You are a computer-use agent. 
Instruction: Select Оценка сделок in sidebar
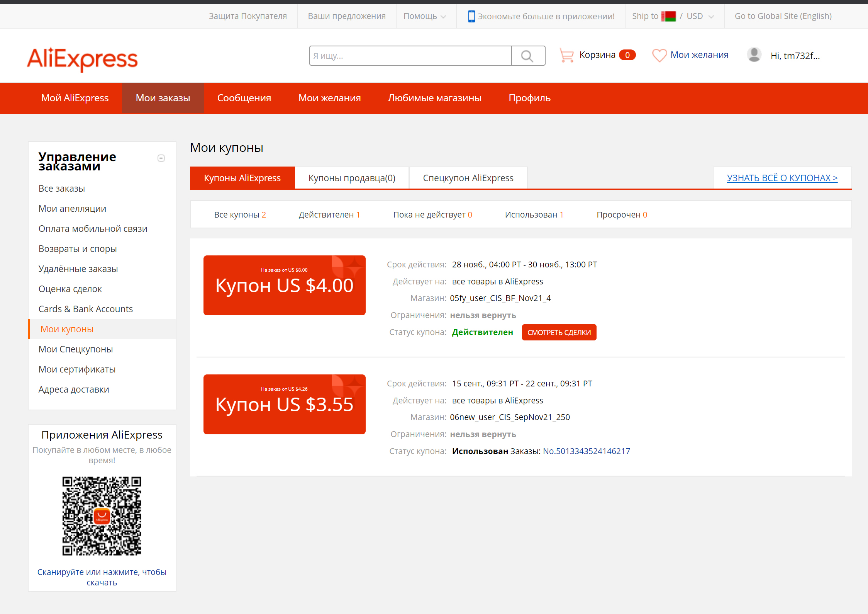[x=70, y=289]
